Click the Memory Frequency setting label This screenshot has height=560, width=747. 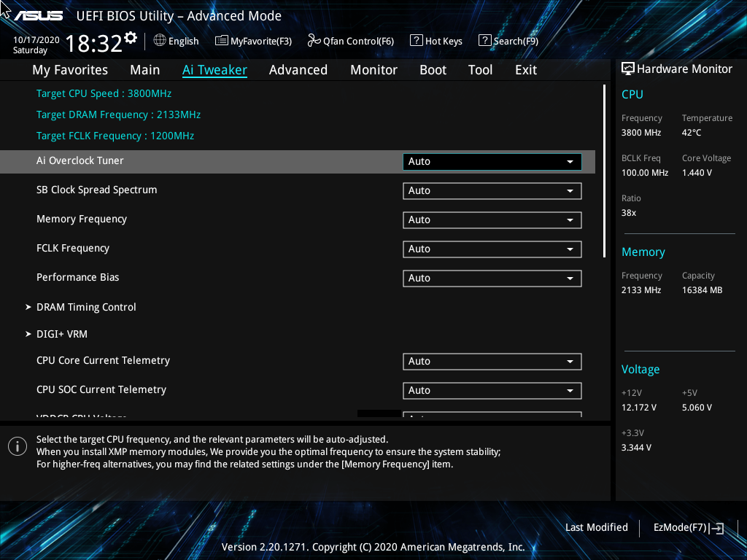point(82,219)
